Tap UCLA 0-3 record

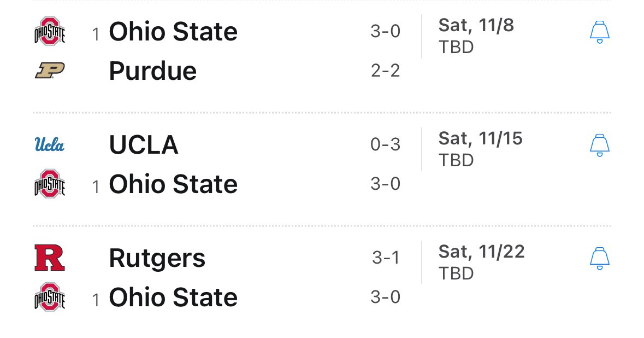[385, 145]
